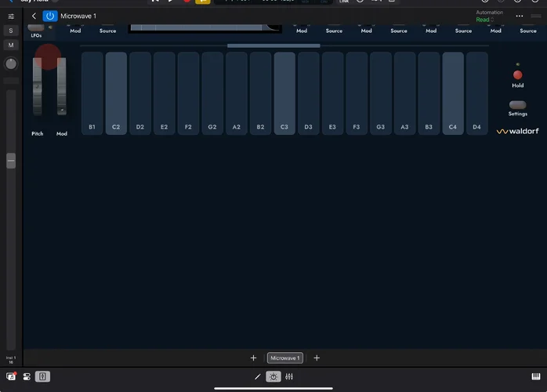The height and width of the screenshot is (392, 547).
Task: Open the pencil editor icon
Action: coord(257,377)
